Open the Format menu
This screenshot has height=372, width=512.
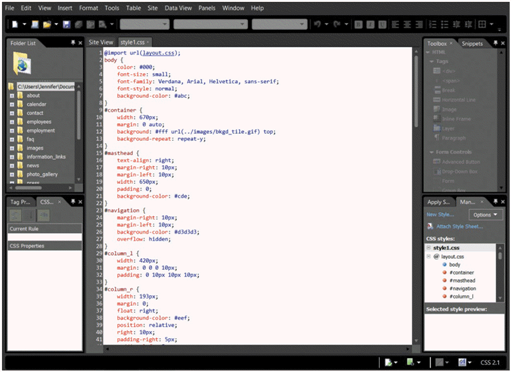point(89,8)
